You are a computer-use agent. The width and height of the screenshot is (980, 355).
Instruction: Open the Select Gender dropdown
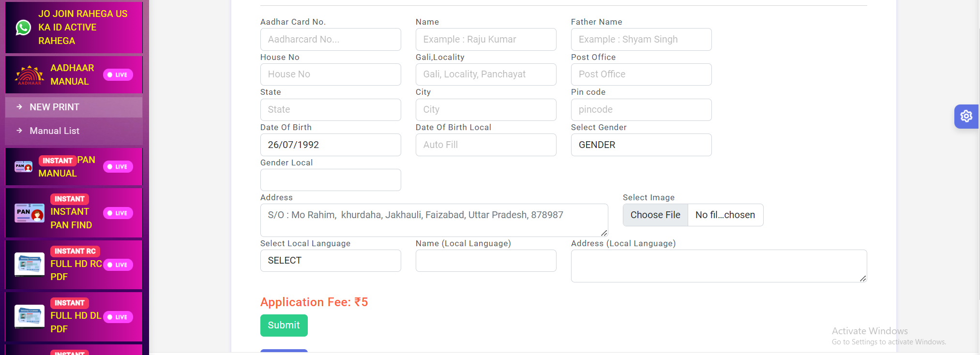pyautogui.click(x=641, y=145)
